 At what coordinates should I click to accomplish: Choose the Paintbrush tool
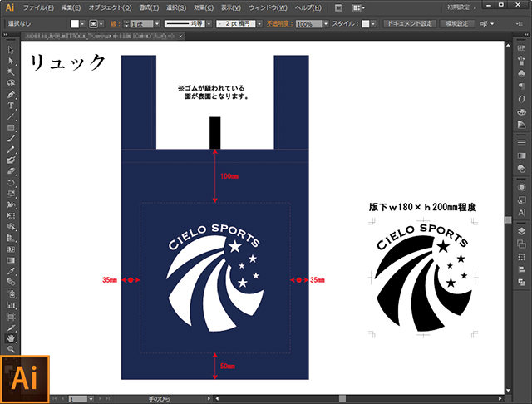(11, 138)
